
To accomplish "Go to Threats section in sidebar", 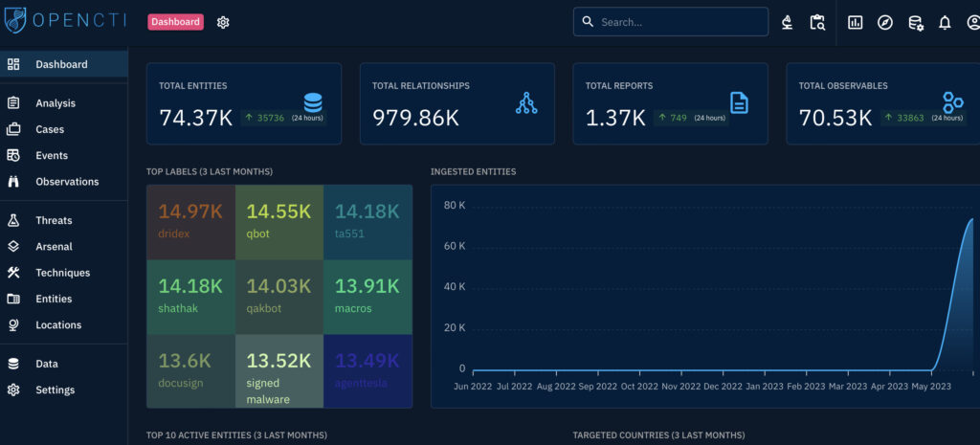I will [x=54, y=220].
